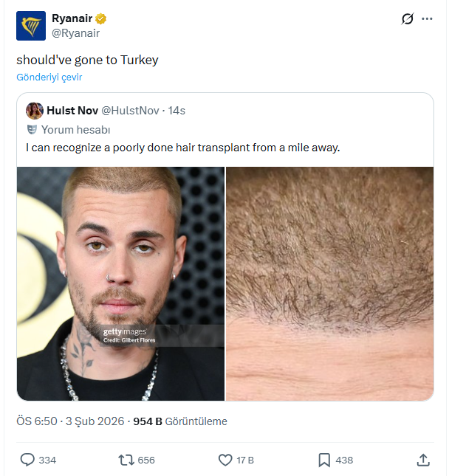Click the reply speech bubble icon

28,460
